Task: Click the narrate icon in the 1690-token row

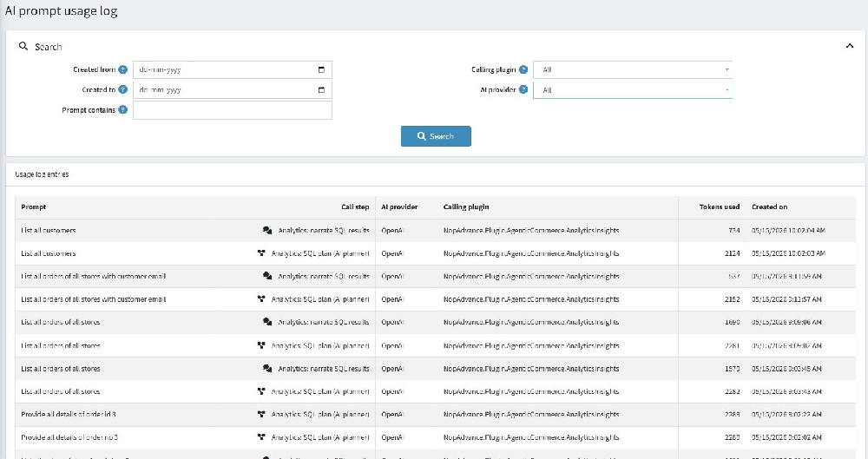Action: click(267, 322)
